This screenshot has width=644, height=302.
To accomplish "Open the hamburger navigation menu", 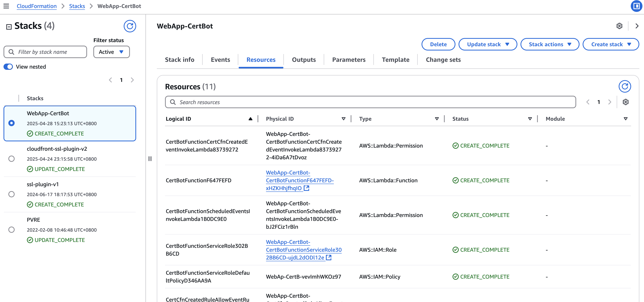I will click(6, 6).
